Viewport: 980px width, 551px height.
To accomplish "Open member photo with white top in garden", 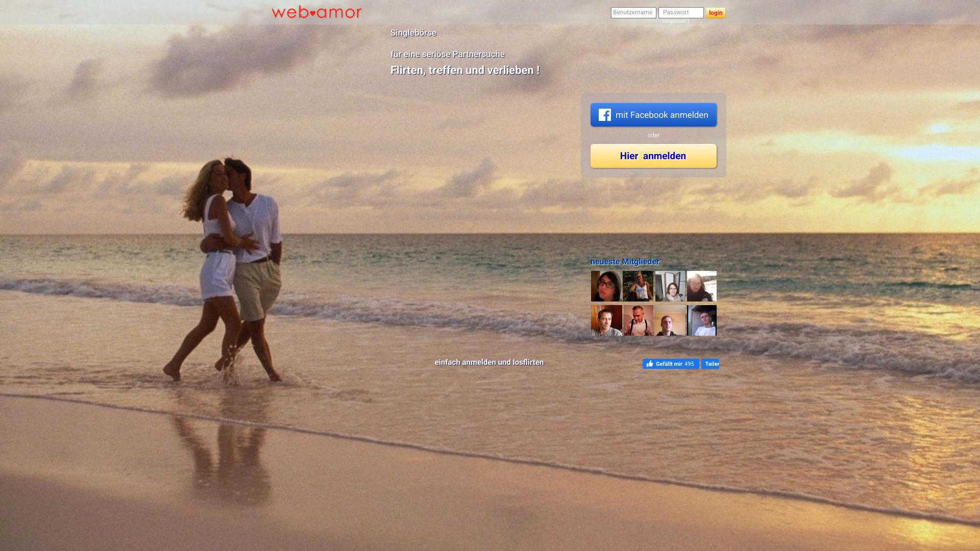I will pos(638,286).
